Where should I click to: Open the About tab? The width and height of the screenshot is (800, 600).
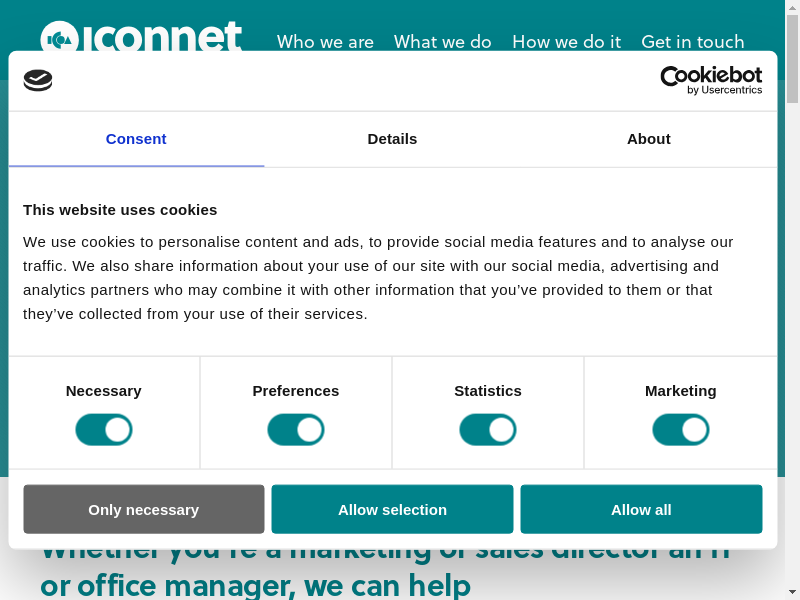tap(648, 139)
